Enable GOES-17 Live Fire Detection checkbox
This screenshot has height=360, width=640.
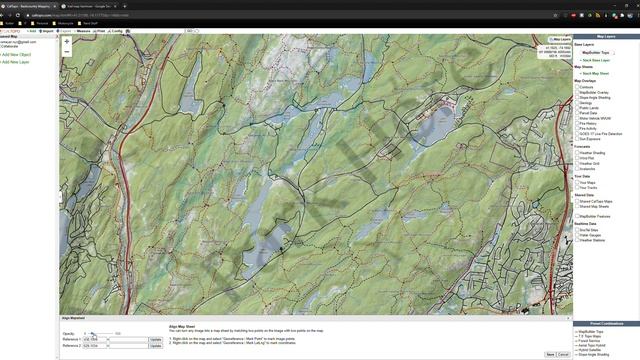point(577,133)
